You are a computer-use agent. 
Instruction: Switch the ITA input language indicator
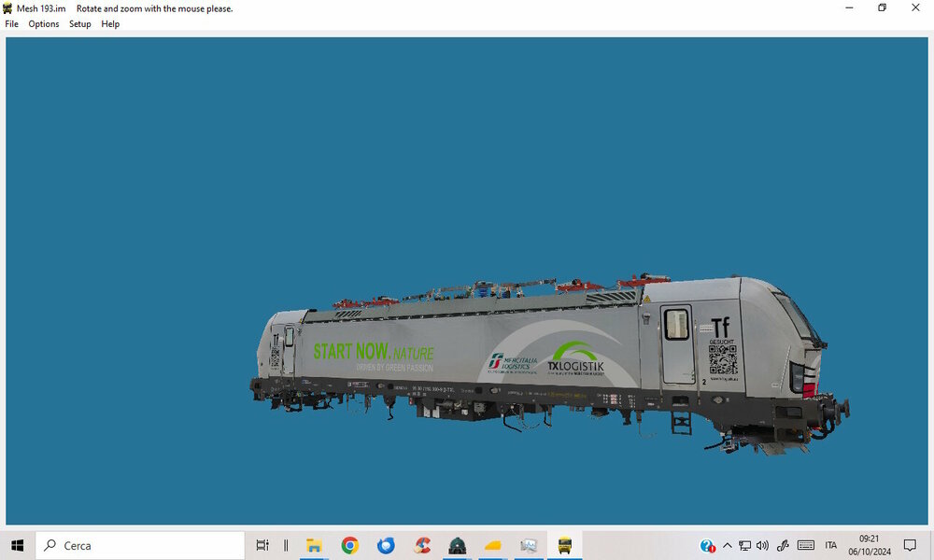[831, 545]
